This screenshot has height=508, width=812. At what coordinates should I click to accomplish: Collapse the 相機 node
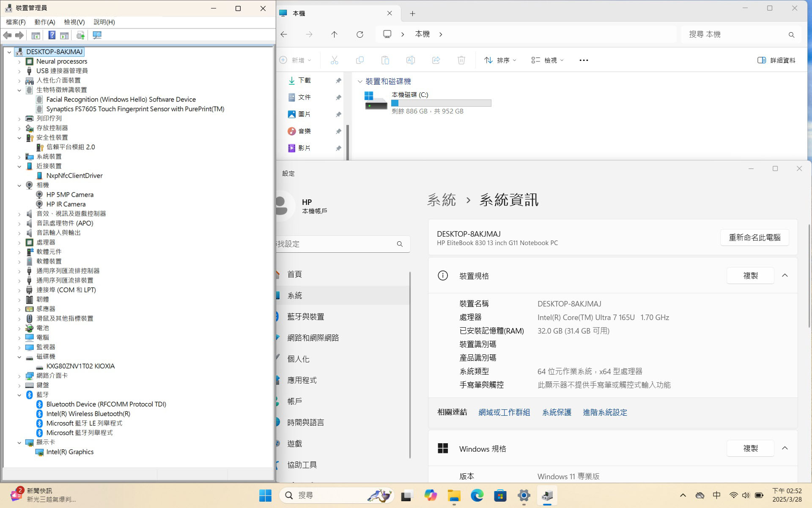19,185
